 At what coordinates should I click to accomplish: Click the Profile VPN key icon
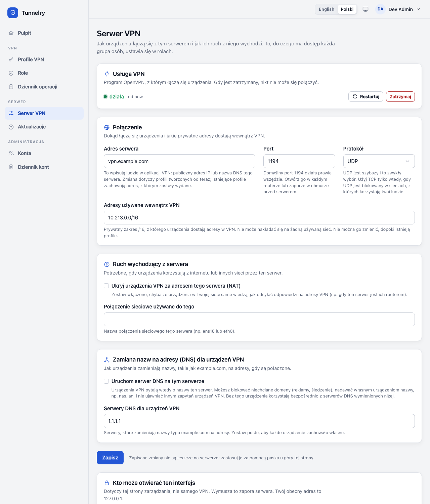coord(11,59)
